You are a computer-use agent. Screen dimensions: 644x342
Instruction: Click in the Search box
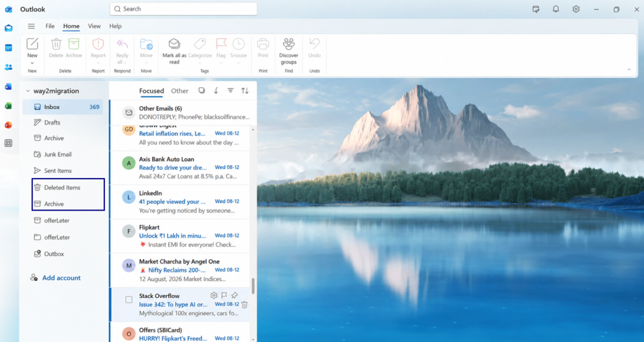click(183, 9)
